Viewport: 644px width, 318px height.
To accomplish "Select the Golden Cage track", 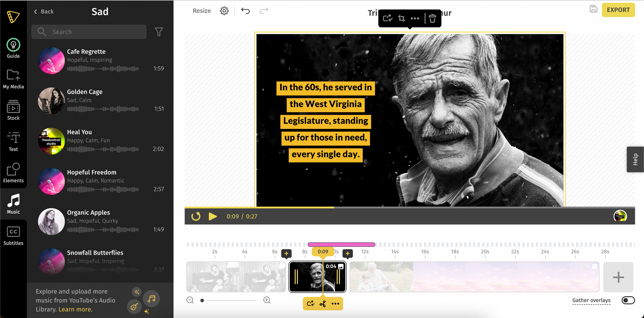I will (x=101, y=101).
